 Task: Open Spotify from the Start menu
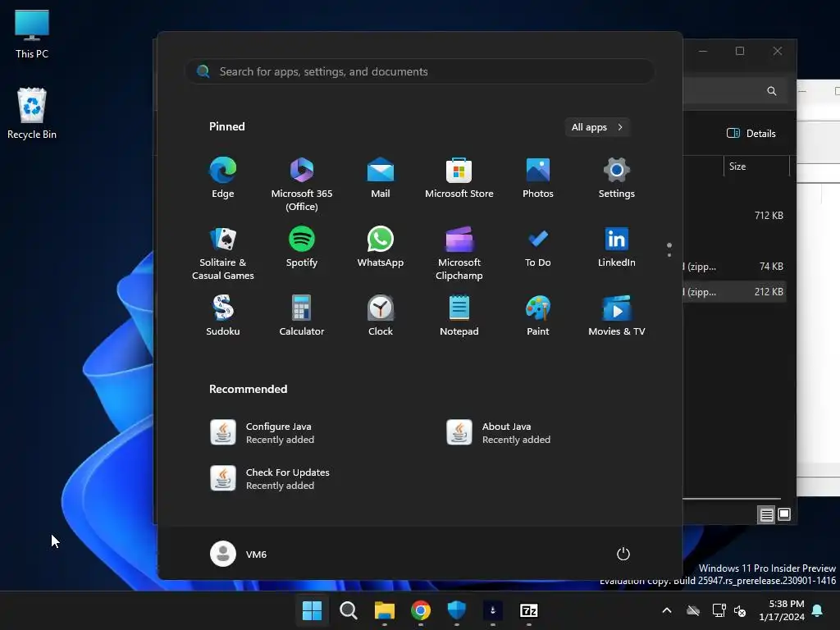[302, 248]
